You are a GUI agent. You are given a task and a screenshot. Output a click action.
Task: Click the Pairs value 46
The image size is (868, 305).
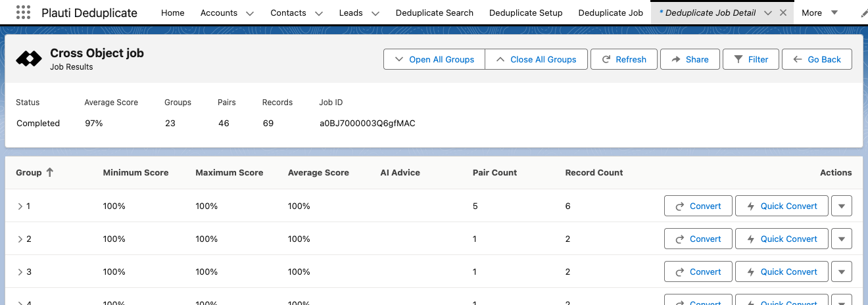tap(224, 123)
